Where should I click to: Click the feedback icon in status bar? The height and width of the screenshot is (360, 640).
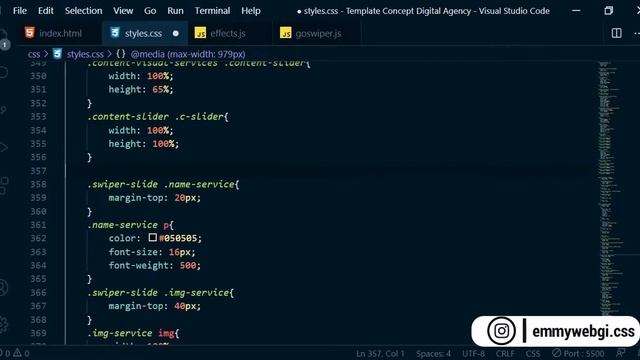coord(621,353)
